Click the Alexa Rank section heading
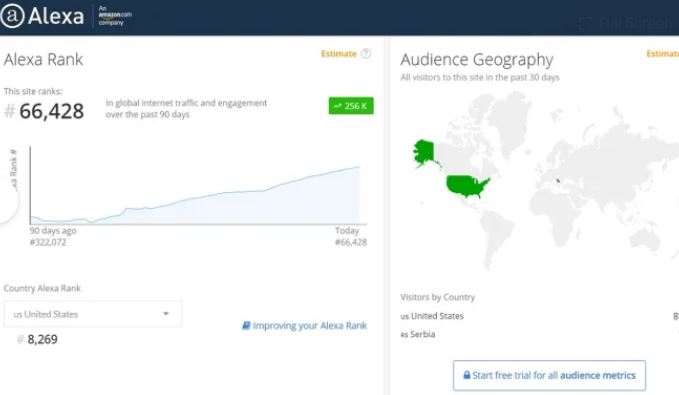The width and height of the screenshot is (679, 395). [43, 59]
